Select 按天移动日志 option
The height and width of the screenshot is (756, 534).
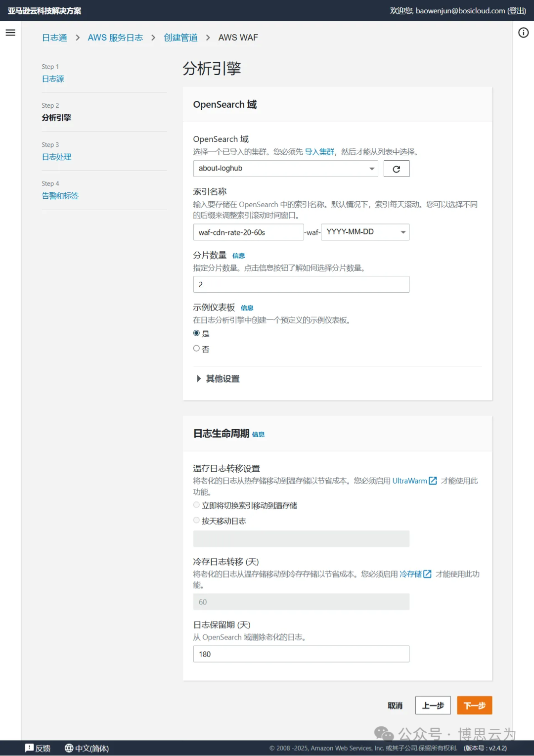tap(196, 520)
